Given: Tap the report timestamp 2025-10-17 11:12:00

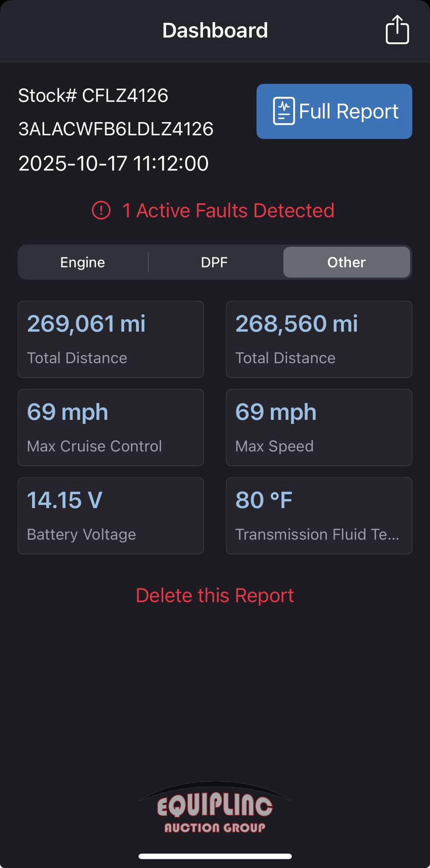Looking at the screenshot, I should [x=113, y=163].
